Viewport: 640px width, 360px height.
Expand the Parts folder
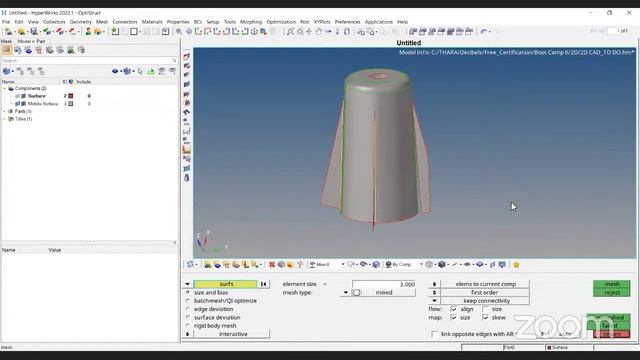(x=4, y=111)
